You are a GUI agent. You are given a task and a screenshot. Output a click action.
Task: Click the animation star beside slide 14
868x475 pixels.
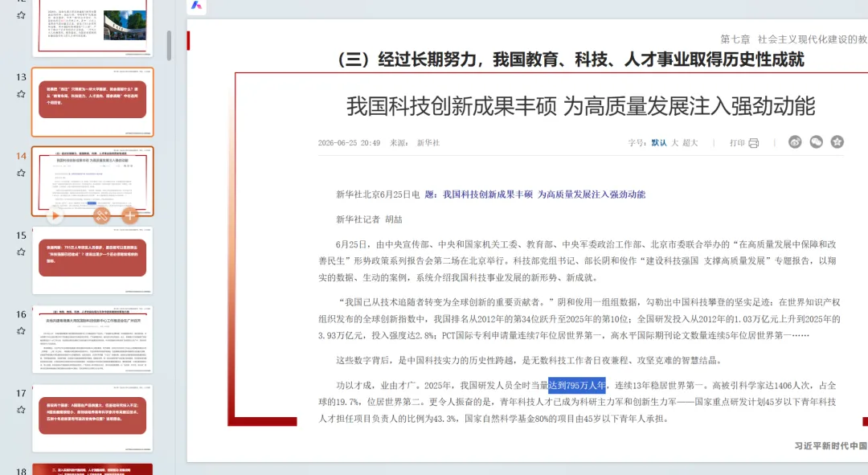(x=21, y=173)
